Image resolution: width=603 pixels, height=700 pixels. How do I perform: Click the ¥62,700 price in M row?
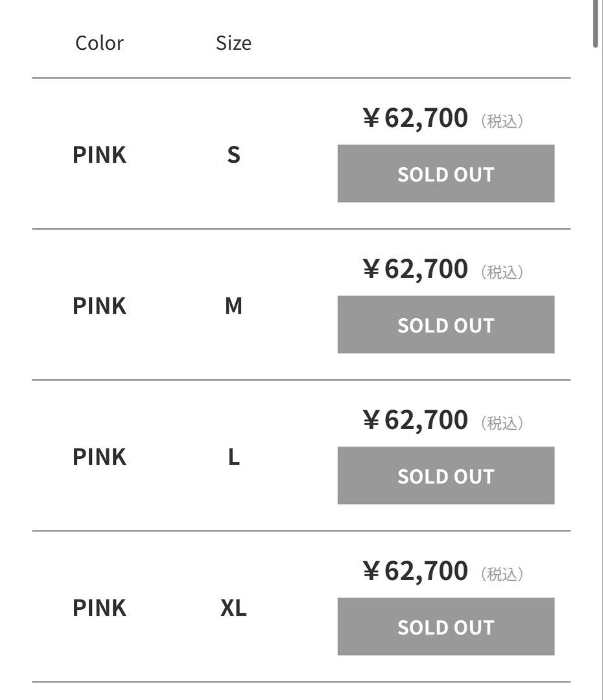click(x=415, y=270)
